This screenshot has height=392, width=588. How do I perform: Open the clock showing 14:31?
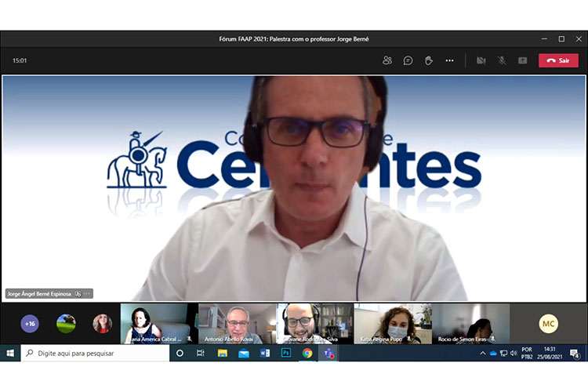[x=550, y=353]
